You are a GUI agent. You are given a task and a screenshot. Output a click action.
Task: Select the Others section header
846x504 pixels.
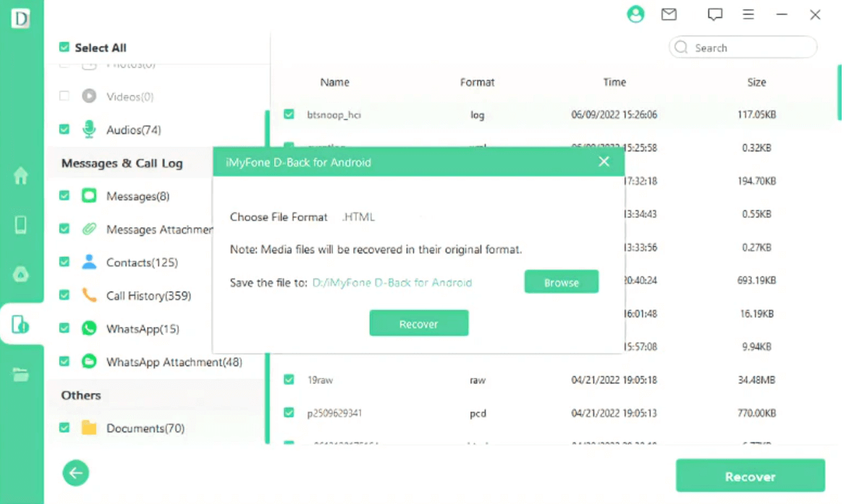[80, 395]
